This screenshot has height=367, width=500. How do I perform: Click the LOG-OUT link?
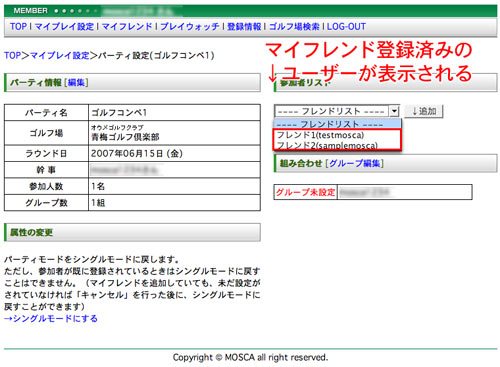coord(346,27)
